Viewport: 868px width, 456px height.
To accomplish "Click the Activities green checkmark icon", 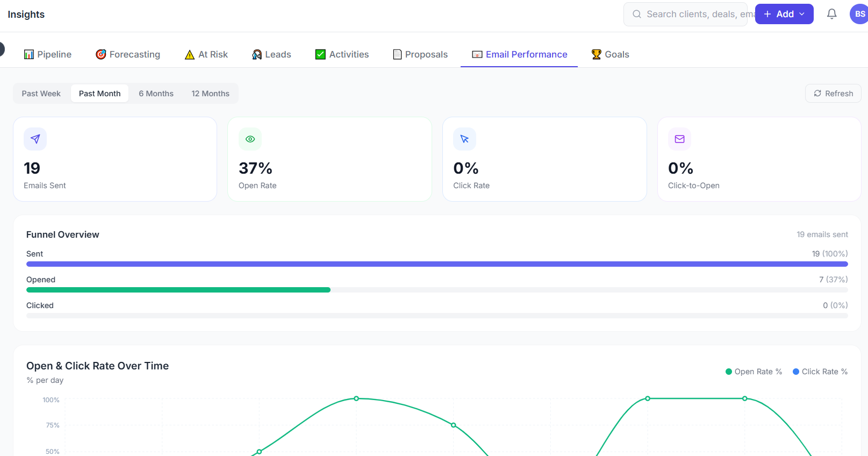I will coord(320,54).
